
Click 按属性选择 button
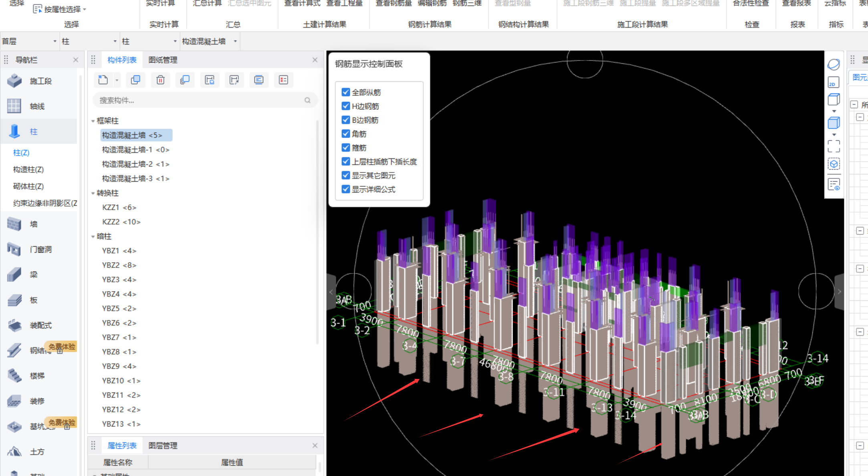[x=59, y=9]
